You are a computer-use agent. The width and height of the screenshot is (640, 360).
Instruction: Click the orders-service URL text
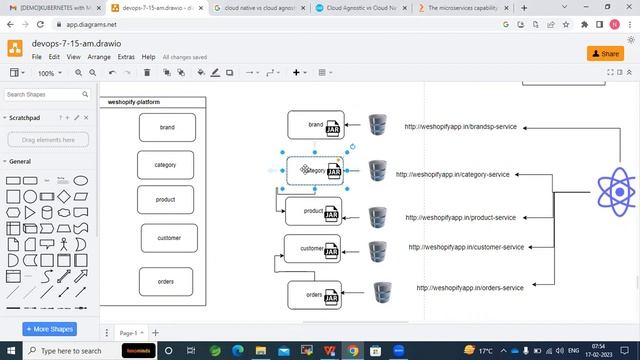(470, 288)
